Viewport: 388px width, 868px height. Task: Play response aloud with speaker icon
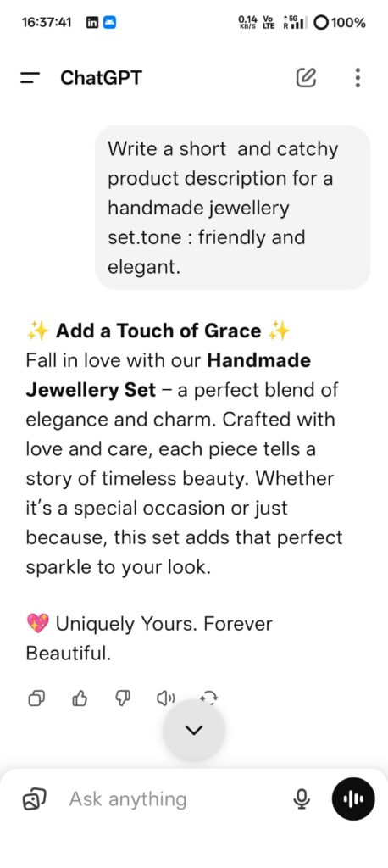[166, 699]
